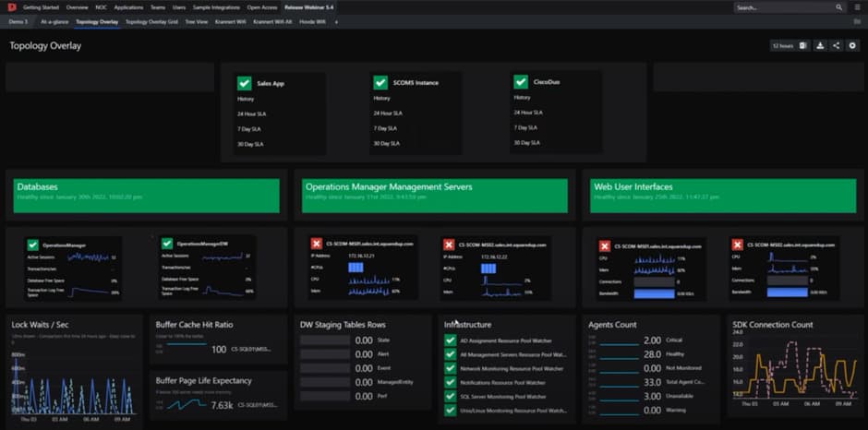
Task: Click the download dashboard icon
Action: (x=820, y=46)
